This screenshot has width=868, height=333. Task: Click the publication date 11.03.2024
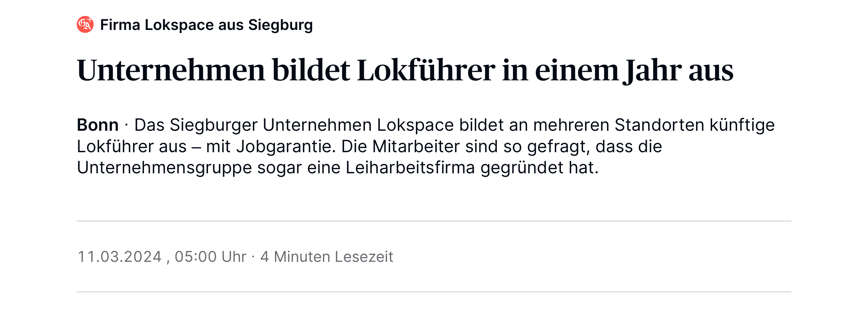(x=119, y=257)
